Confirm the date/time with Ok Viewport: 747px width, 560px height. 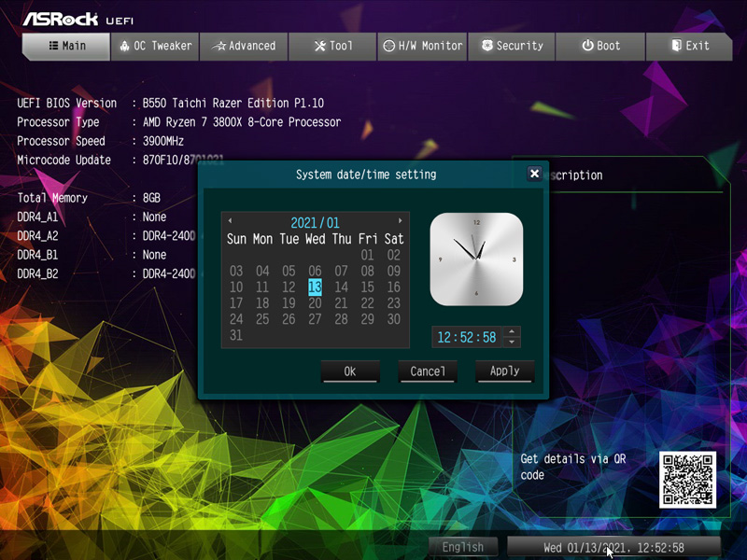350,371
